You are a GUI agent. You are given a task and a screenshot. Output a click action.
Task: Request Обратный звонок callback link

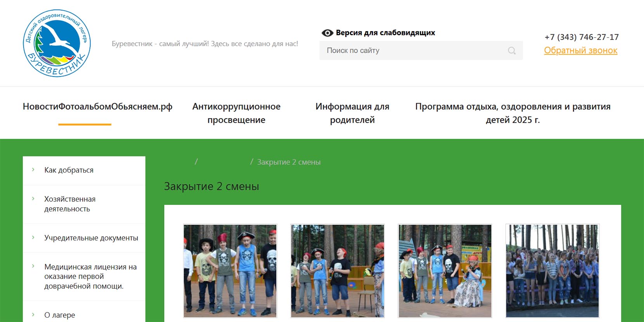(x=580, y=50)
